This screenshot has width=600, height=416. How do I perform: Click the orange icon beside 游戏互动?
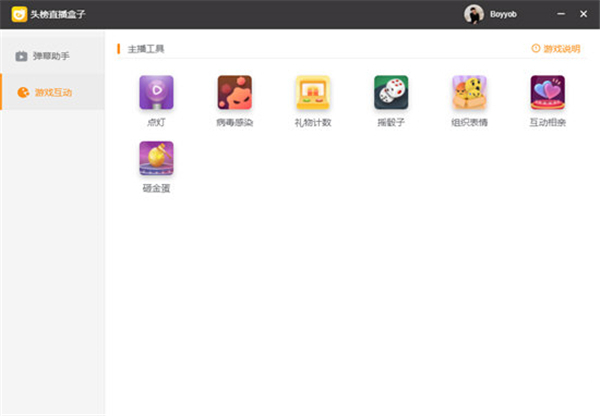21,92
